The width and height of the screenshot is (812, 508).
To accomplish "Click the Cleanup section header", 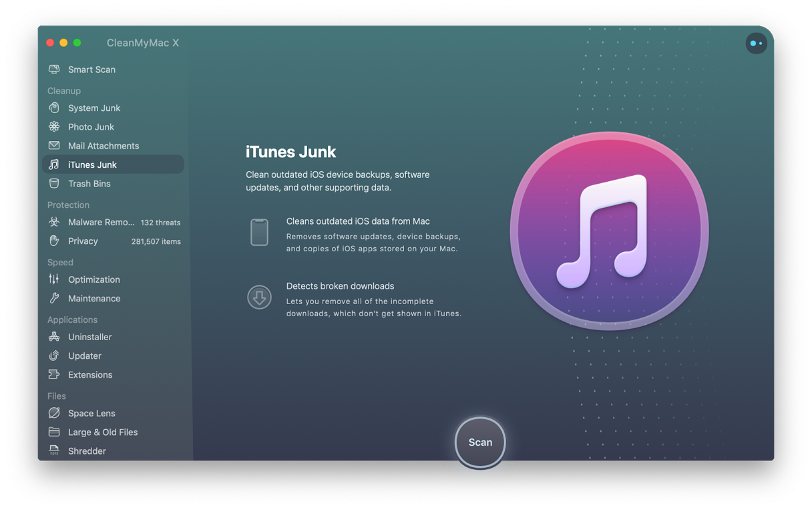I will coord(64,90).
